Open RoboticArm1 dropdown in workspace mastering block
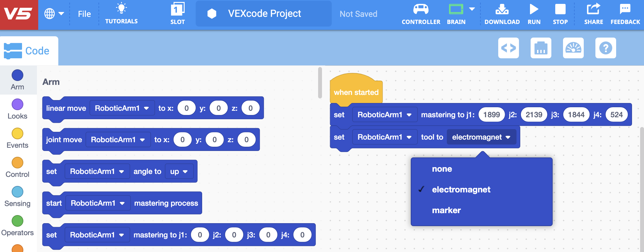 (385, 115)
